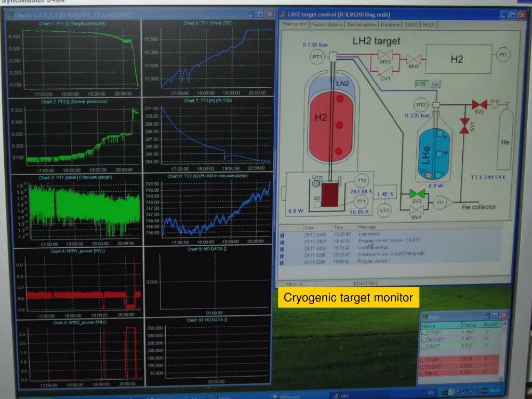
Task: Click the EN language indicator in taskbar
Action: click(431, 392)
